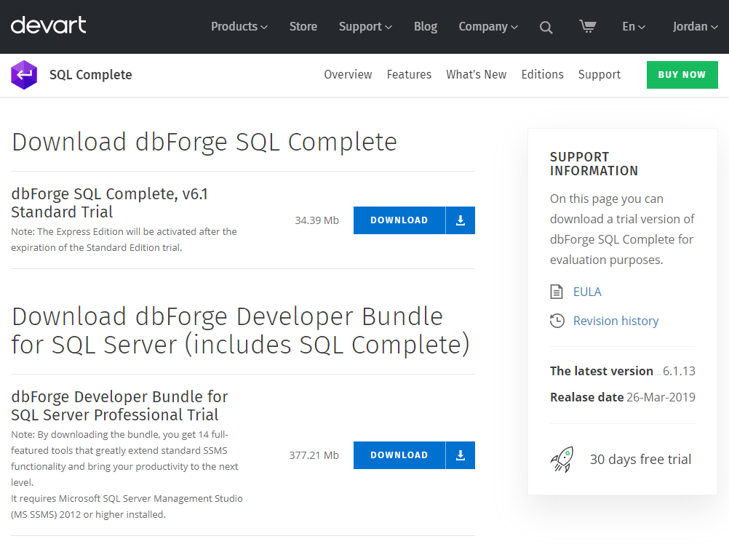Open the What's New tab
The width and height of the screenshot is (729, 560).
476,74
